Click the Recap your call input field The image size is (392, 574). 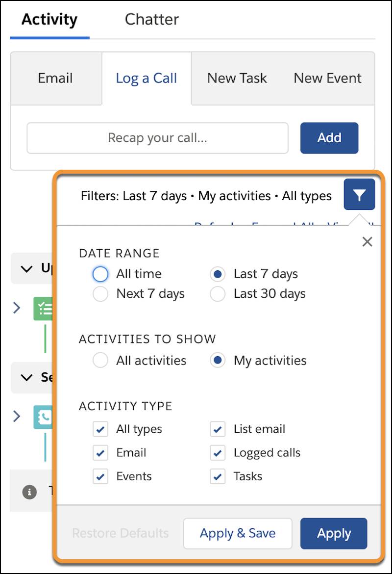158,138
